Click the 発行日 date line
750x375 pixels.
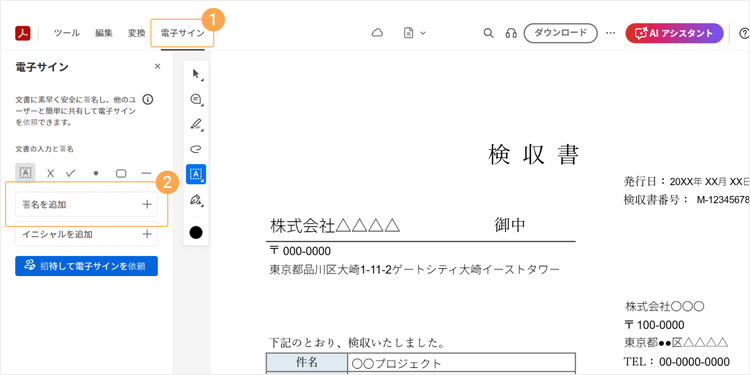point(686,182)
